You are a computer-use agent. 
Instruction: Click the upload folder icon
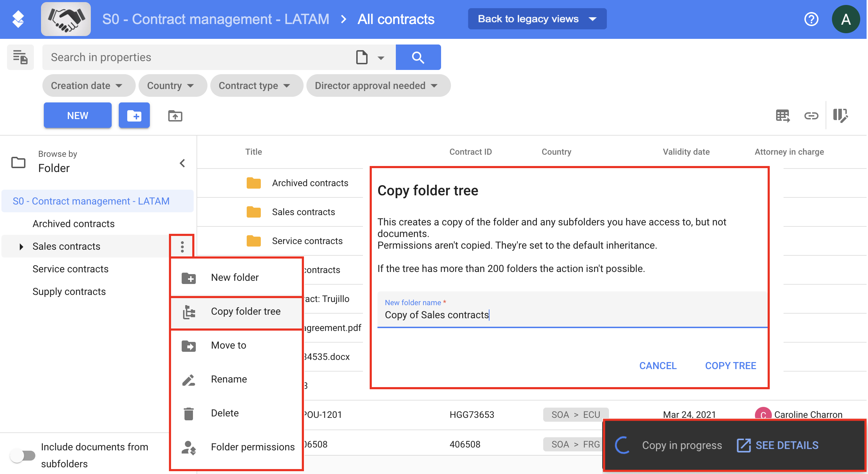(175, 116)
